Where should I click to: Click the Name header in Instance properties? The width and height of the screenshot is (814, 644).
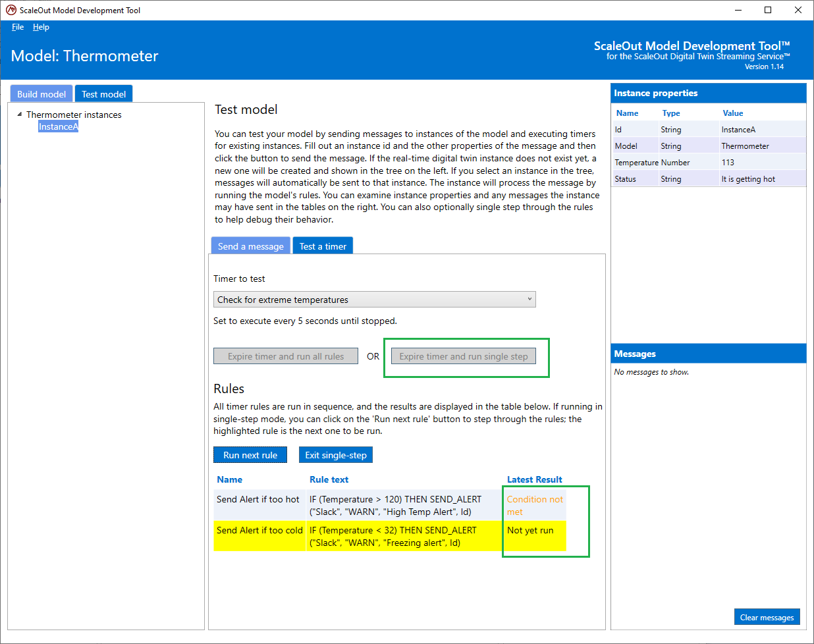628,113
